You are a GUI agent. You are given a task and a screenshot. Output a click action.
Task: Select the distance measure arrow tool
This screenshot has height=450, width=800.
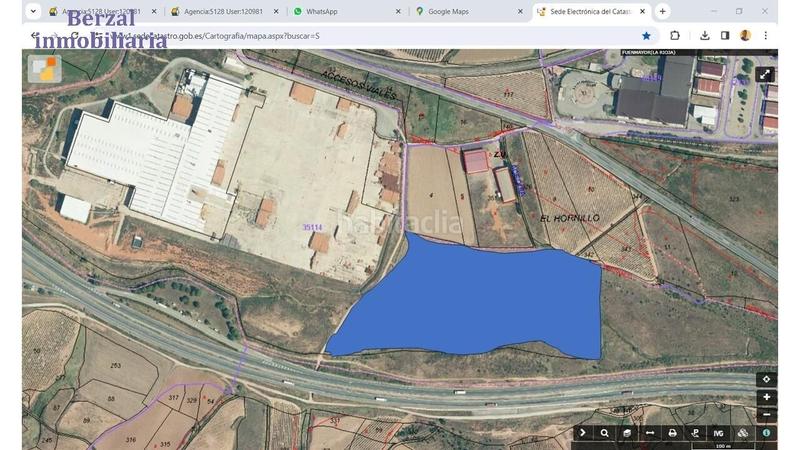tap(650, 433)
